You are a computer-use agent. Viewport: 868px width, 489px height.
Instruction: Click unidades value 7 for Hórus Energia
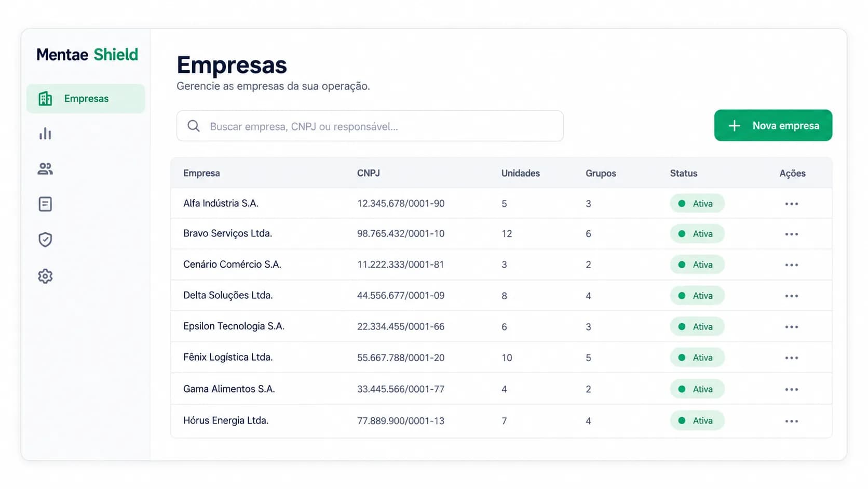tap(504, 421)
